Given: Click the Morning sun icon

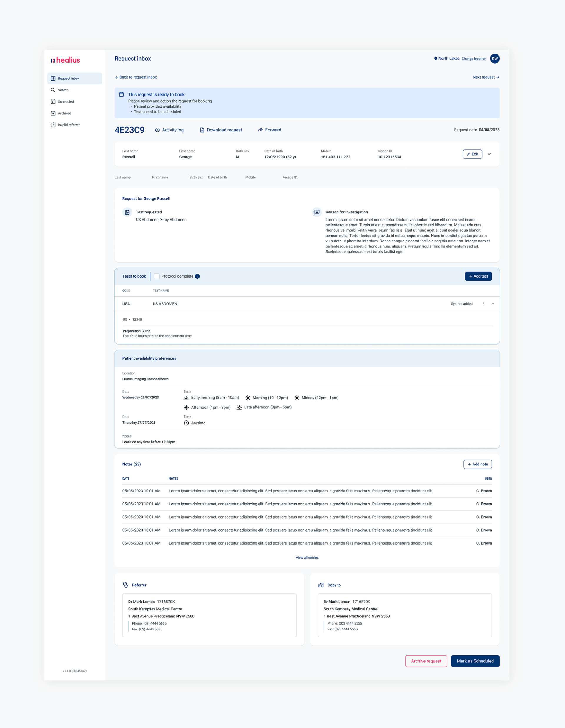Looking at the screenshot, I should [248, 398].
